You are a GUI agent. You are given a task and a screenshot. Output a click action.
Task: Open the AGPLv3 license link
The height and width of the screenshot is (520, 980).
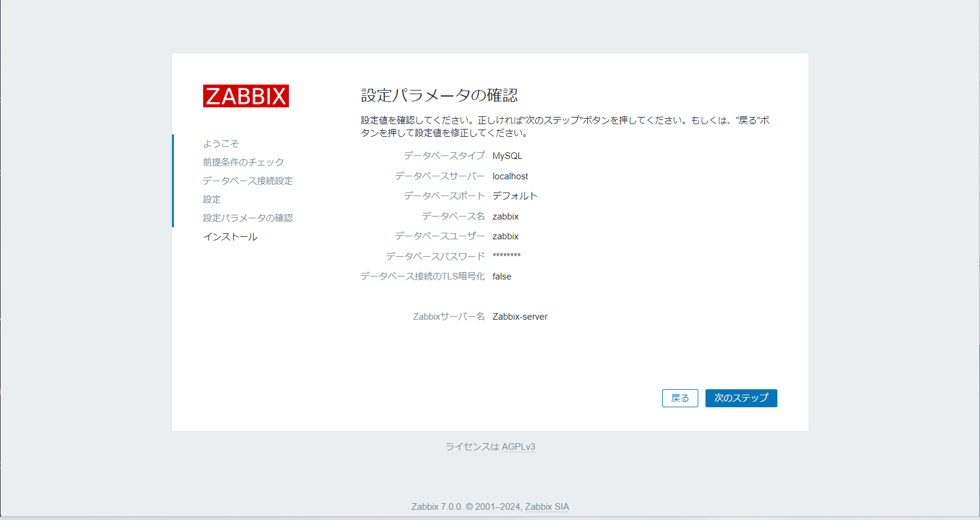click(518, 447)
